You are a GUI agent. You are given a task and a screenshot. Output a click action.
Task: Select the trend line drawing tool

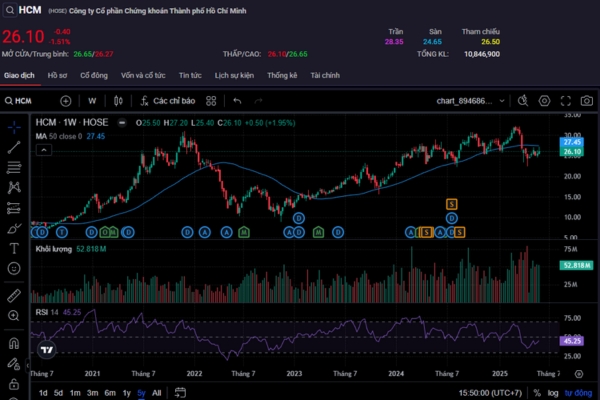click(14, 147)
